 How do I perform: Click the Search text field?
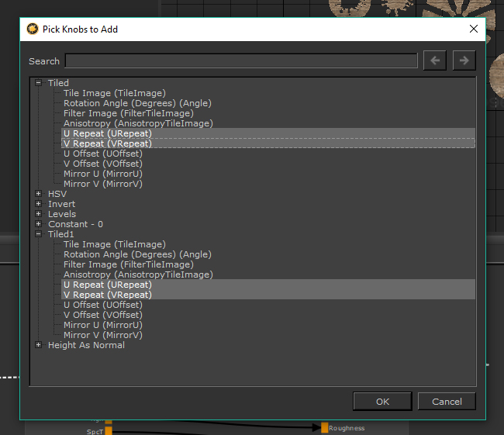coord(241,61)
